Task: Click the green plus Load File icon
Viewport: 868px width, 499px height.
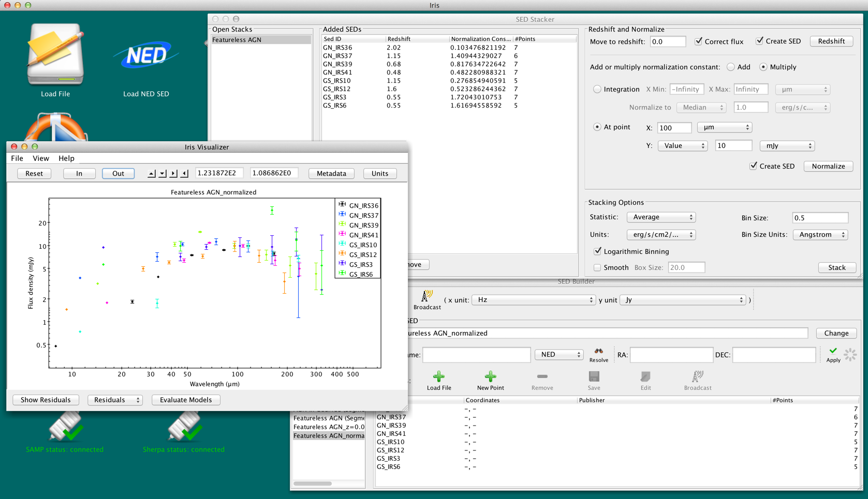Action: click(x=438, y=376)
